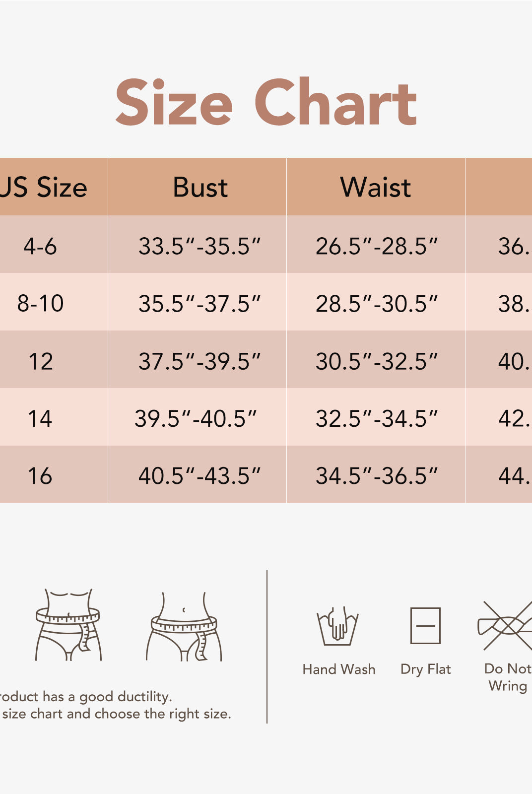Click size 16 in the US Size column
The height and width of the screenshot is (794, 532).
click(x=40, y=476)
